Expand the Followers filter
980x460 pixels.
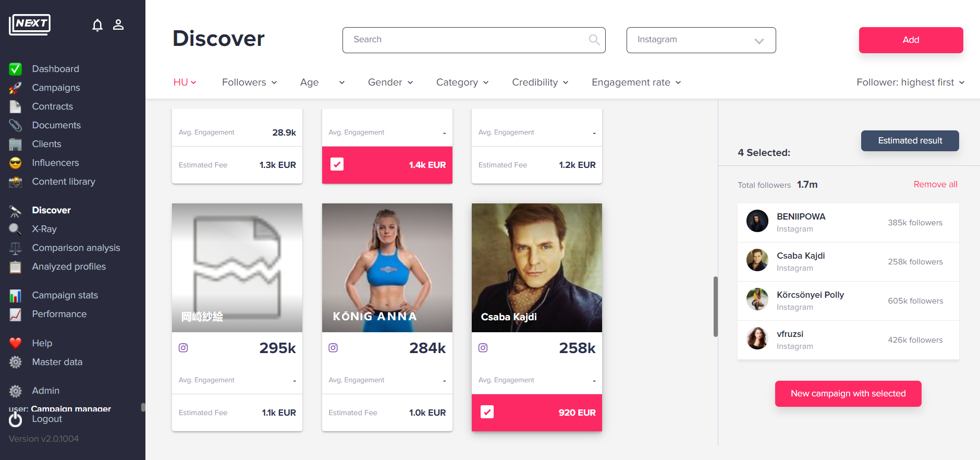(249, 82)
